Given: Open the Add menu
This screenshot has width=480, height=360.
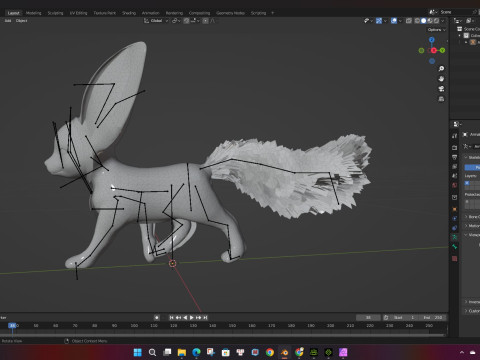Looking at the screenshot, I should pyautogui.click(x=8, y=21).
